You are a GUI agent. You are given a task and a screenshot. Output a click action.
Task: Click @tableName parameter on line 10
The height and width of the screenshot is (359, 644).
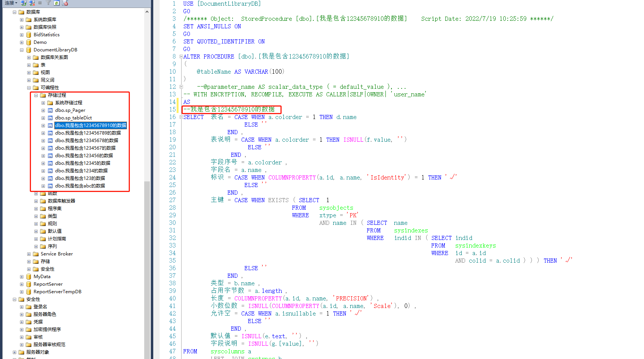coord(214,72)
